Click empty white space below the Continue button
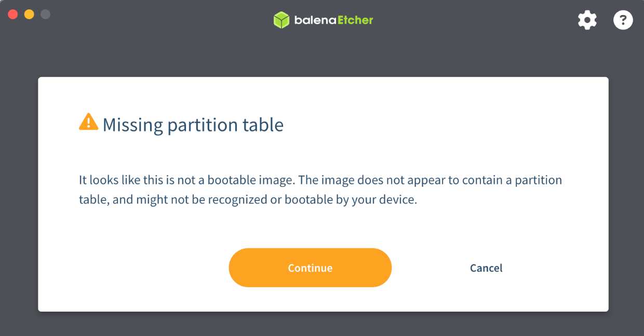 click(x=310, y=300)
